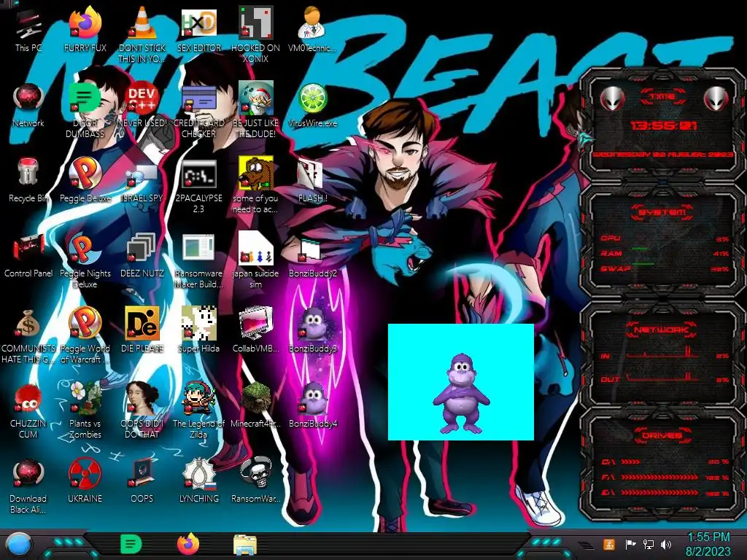Image resolution: width=747 pixels, height=560 pixels.
Task: Click the orange Java tray icon
Action: tap(609, 544)
